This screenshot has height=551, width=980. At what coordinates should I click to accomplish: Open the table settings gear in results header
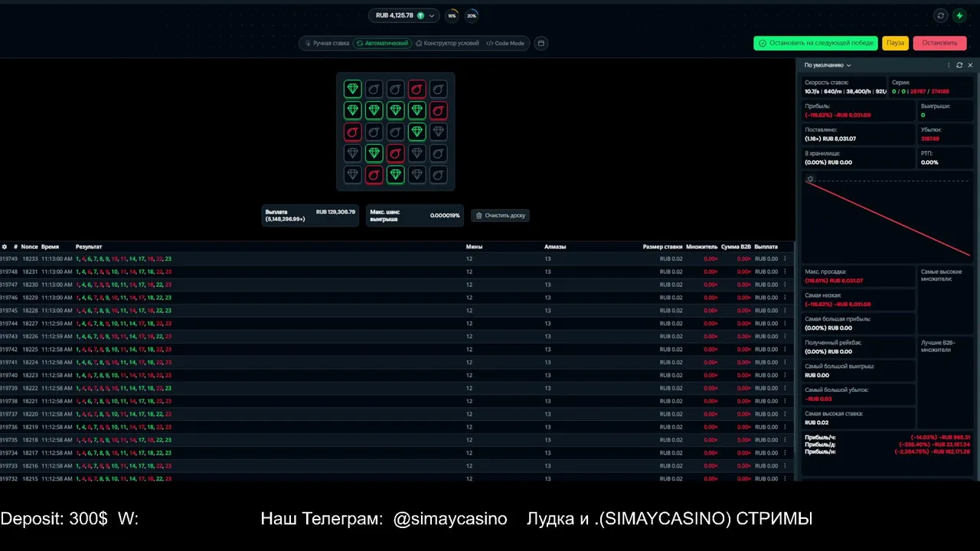click(x=5, y=246)
